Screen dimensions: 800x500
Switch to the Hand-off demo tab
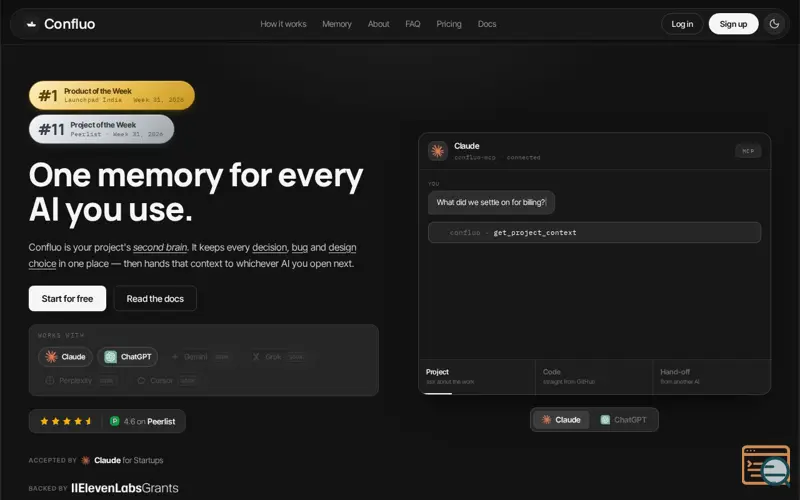711,377
